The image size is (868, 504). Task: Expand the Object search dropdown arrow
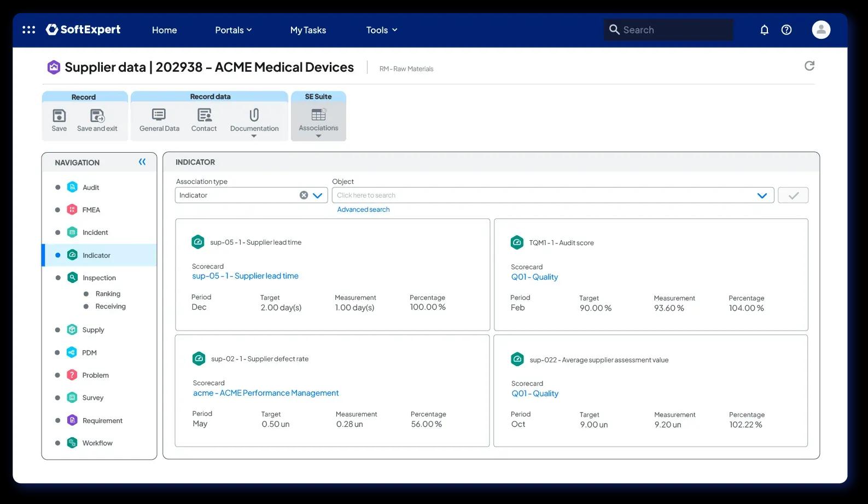point(762,195)
